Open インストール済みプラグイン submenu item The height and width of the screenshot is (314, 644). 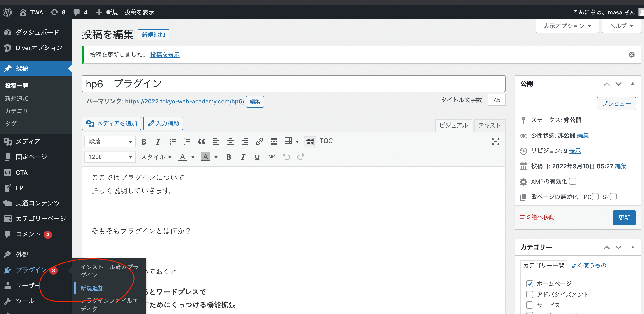click(x=110, y=271)
